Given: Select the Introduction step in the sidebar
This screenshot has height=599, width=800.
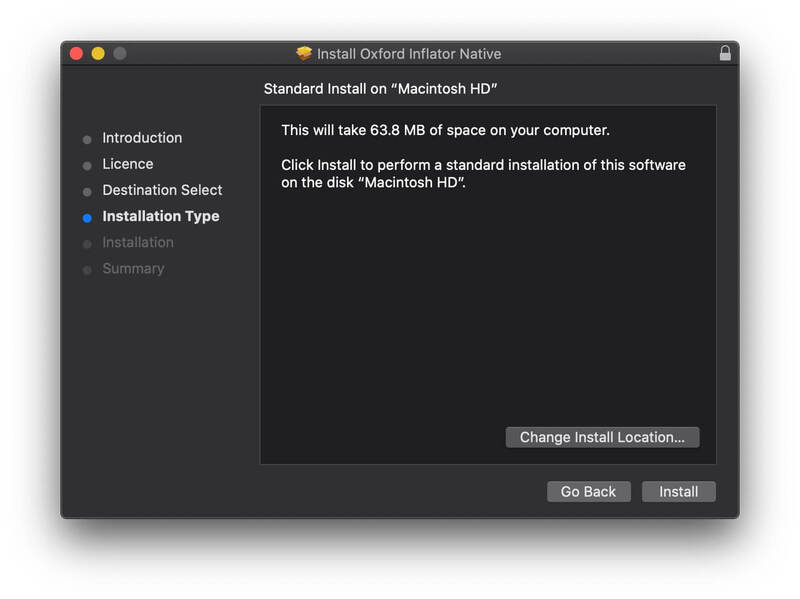Looking at the screenshot, I should 142,138.
